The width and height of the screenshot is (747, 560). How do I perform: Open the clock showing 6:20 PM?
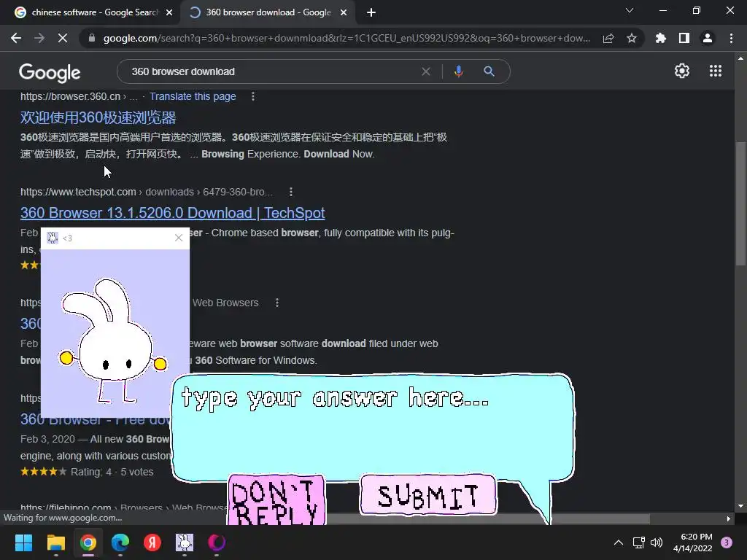[x=693, y=542]
